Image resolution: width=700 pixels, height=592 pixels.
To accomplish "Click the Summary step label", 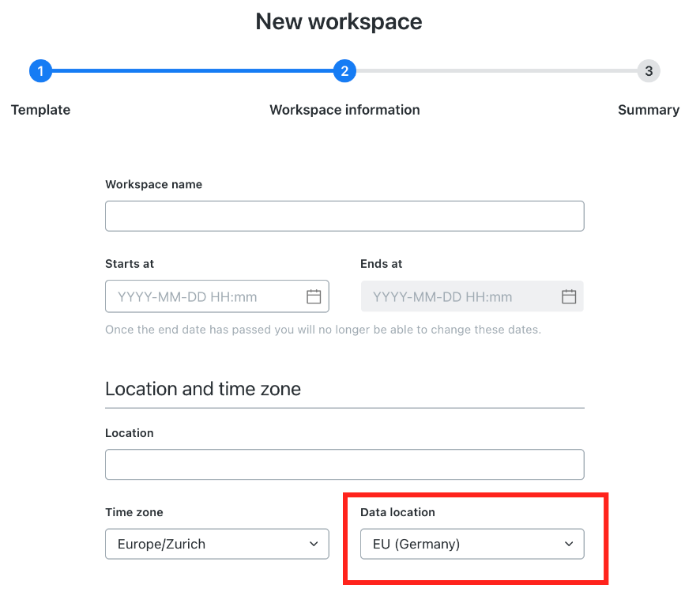I will tap(649, 110).
